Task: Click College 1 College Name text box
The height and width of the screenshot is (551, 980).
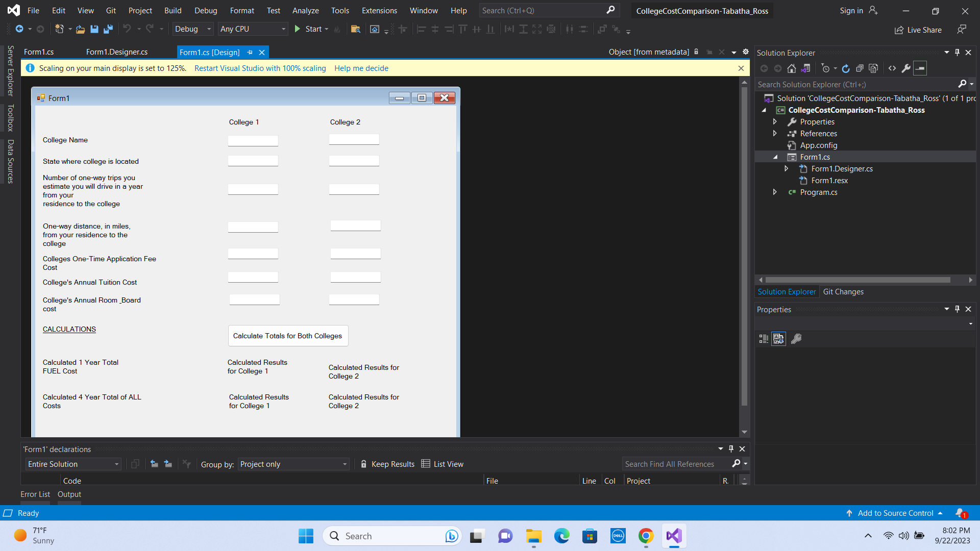Action: [253, 140]
